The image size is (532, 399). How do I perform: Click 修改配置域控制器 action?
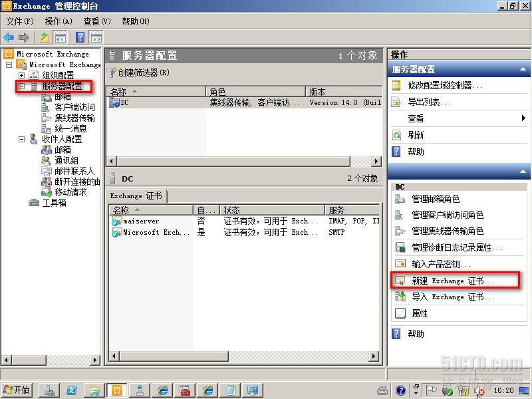pyautogui.click(x=444, y=85)
